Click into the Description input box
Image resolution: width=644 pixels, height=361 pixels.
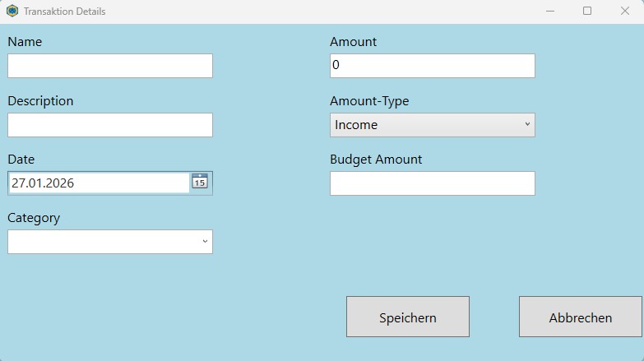pyautogui.click(x=110, y=125)
